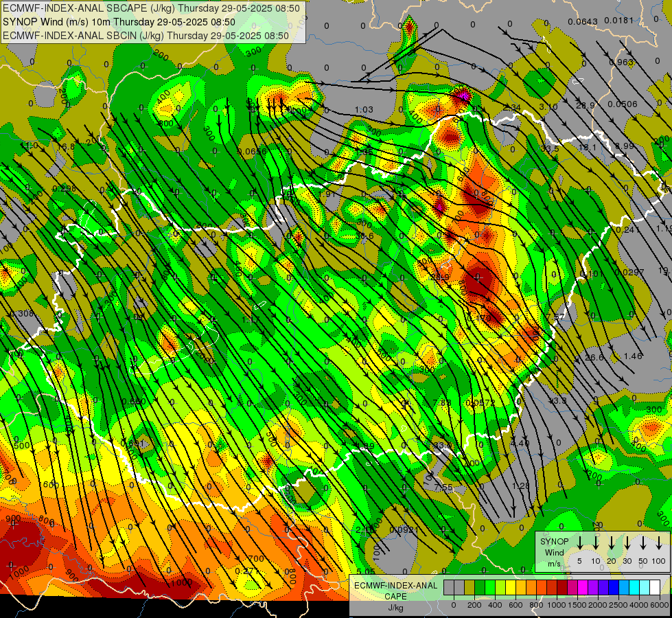Click the 0.241 value on map
Viewport: 672px width, 618px height.
tap(628, 230)
